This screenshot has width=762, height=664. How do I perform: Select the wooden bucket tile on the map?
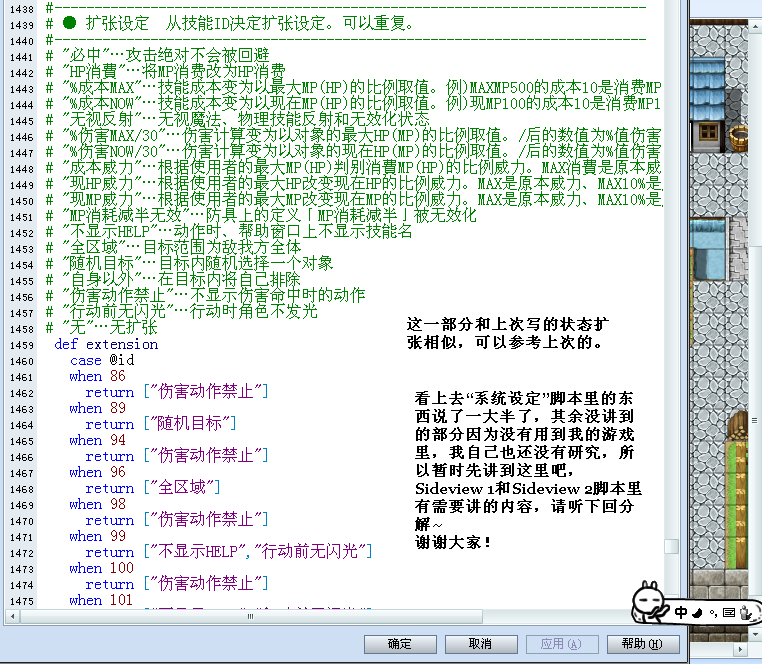(739, 138)
